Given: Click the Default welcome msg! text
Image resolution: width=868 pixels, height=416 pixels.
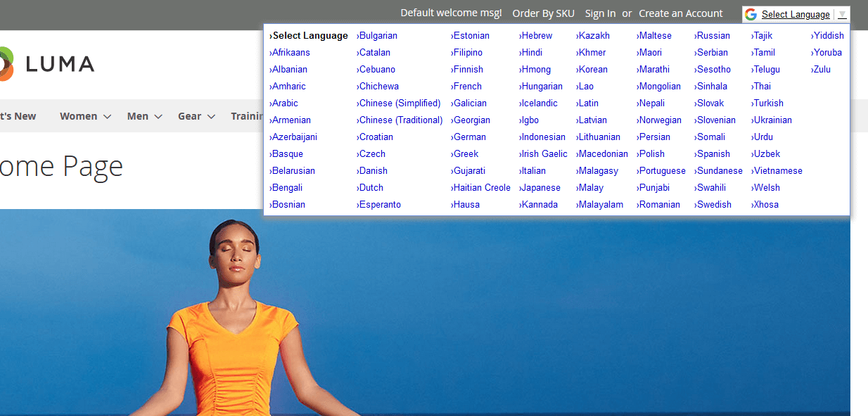Looking at the screenshot, I should click(451, 13).
